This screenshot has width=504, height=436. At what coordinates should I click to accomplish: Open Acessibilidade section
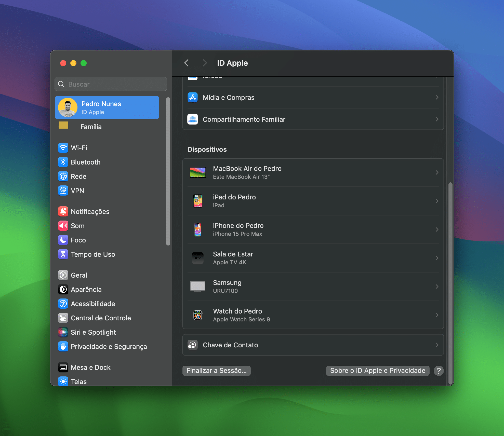(107, 304)
